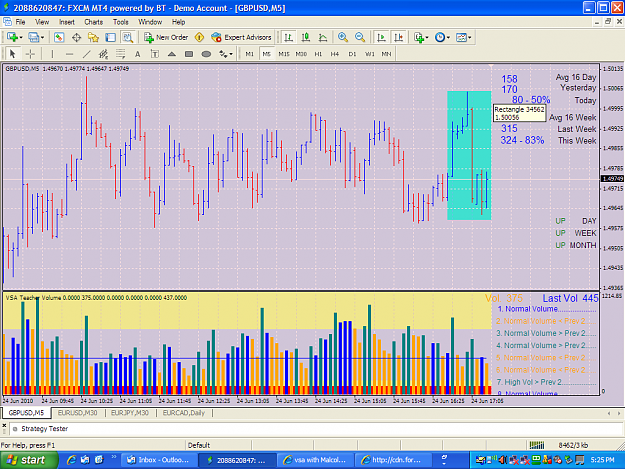Image resolution: width=625 pixels, height=469 pixels.
Task: Select the Trendline drawing tool
Action: pyautogui.click(x=86, y=54)
